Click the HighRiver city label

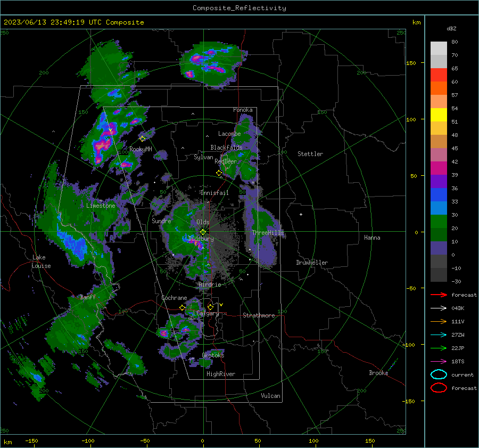click(221, 374)
